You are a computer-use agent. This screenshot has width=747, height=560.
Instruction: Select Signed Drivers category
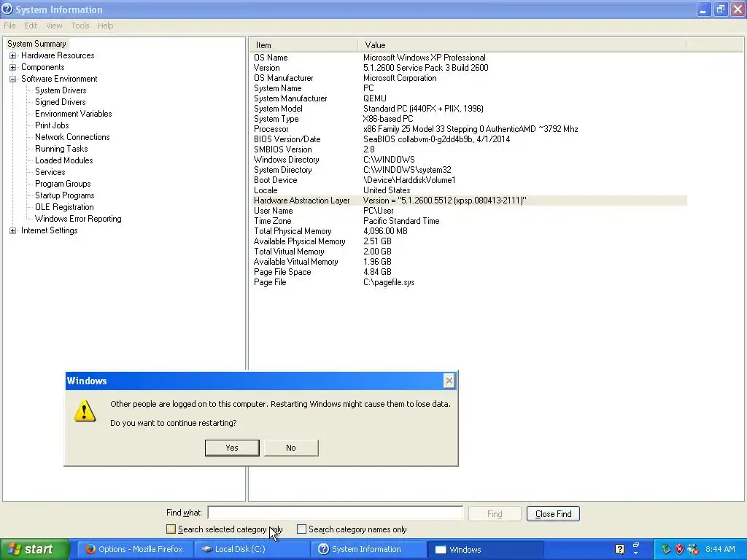pyautogui.click(x=60, y=102)
